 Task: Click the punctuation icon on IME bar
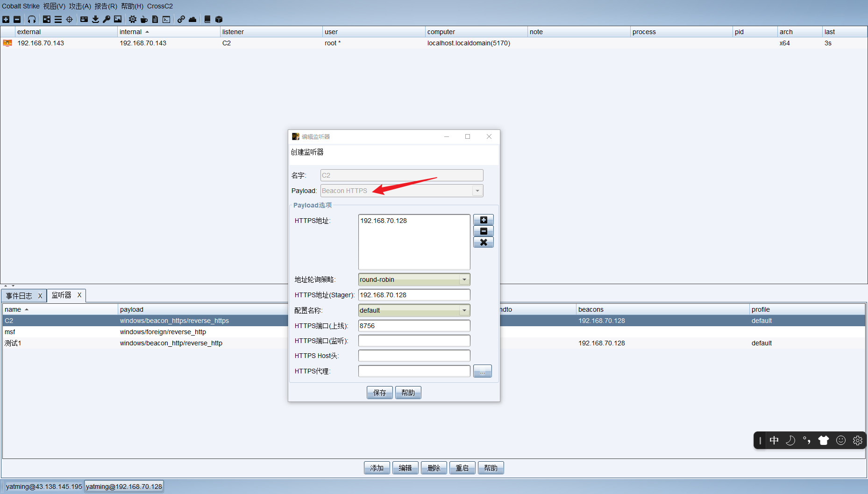[807, 440]
